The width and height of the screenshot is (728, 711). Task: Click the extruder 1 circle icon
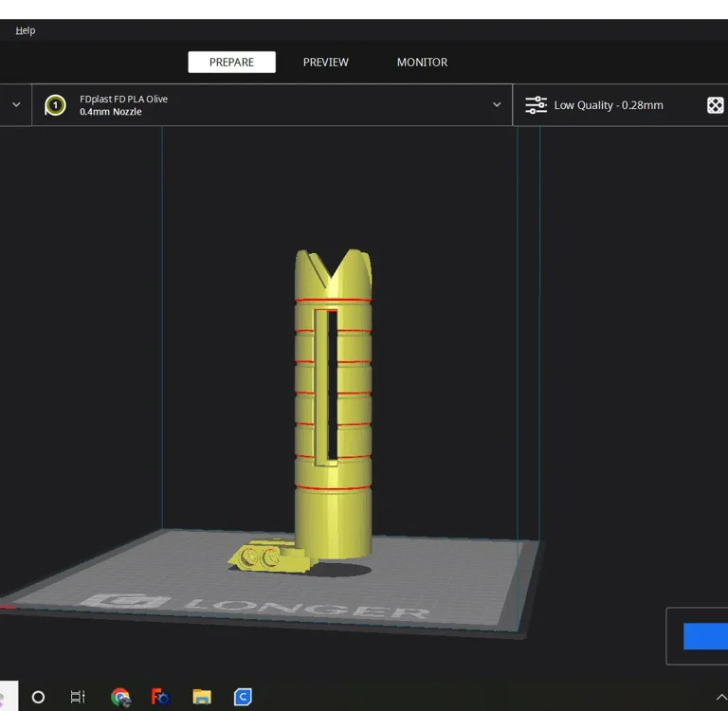56,105
